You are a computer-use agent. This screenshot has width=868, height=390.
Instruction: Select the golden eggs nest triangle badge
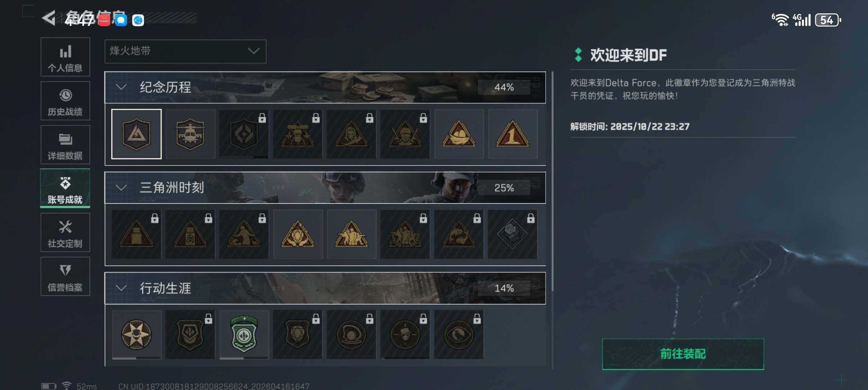click(x=459, y=134)
